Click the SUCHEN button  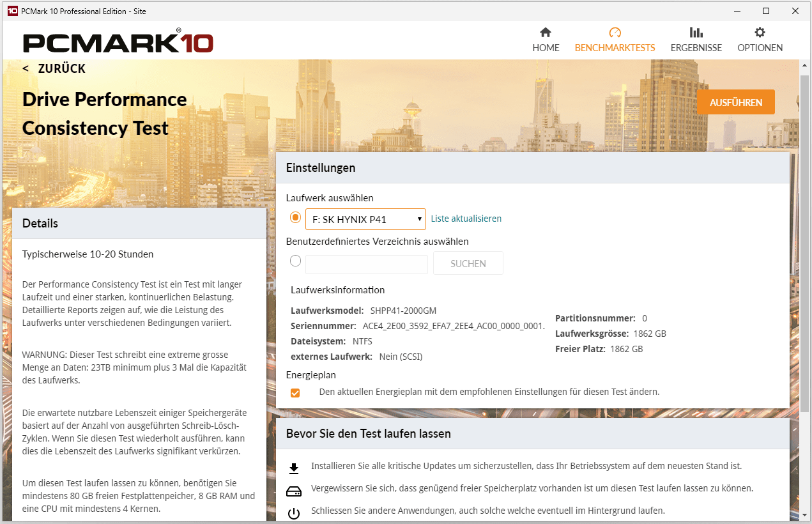[x=468, y=263]
